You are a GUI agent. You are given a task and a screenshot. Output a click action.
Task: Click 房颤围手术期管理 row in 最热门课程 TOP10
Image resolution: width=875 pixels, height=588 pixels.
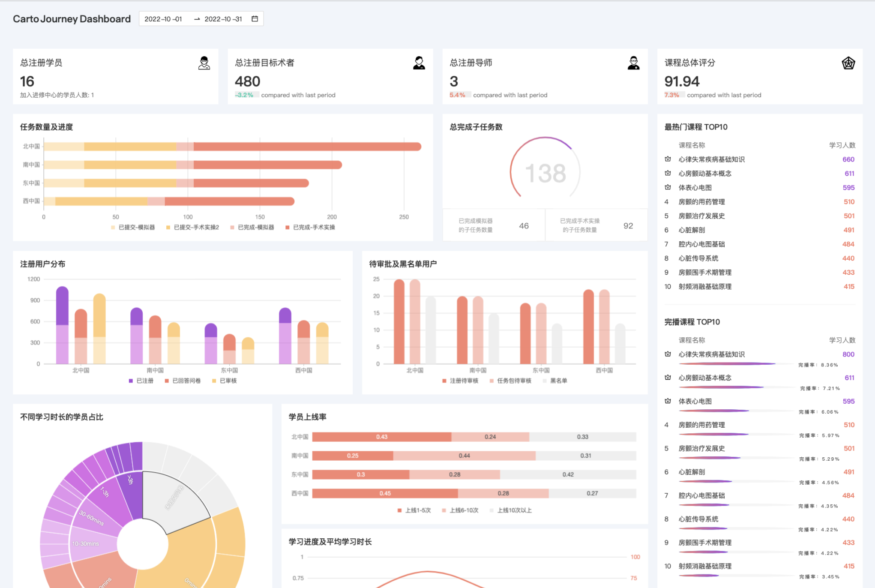point(759,272)
